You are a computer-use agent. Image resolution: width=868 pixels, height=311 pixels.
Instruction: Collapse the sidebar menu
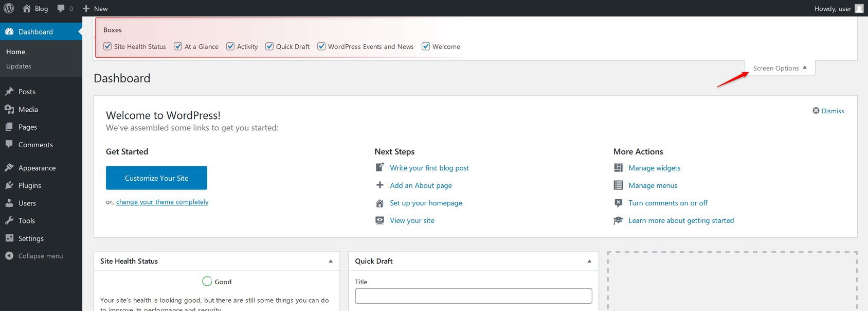point(34,256)
